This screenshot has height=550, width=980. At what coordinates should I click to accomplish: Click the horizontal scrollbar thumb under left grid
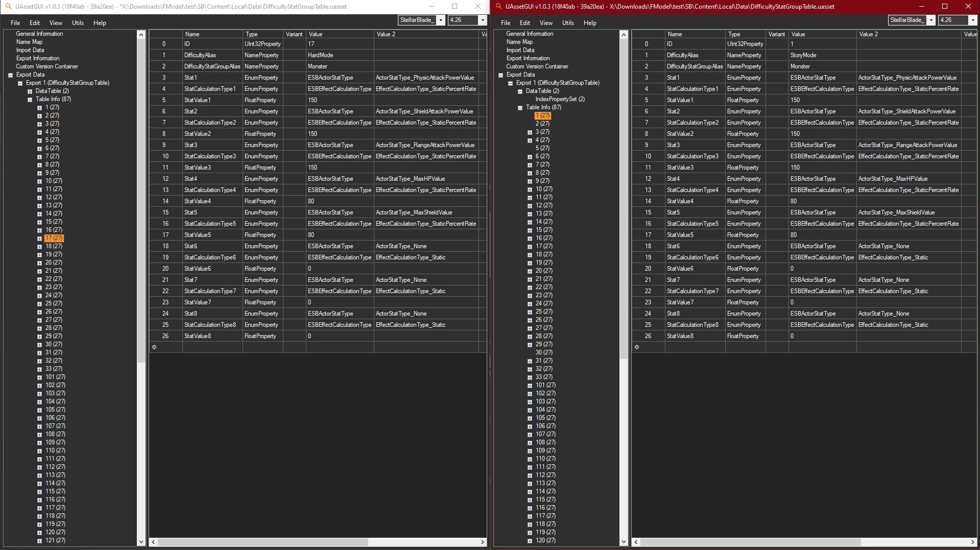pos(262,542)
